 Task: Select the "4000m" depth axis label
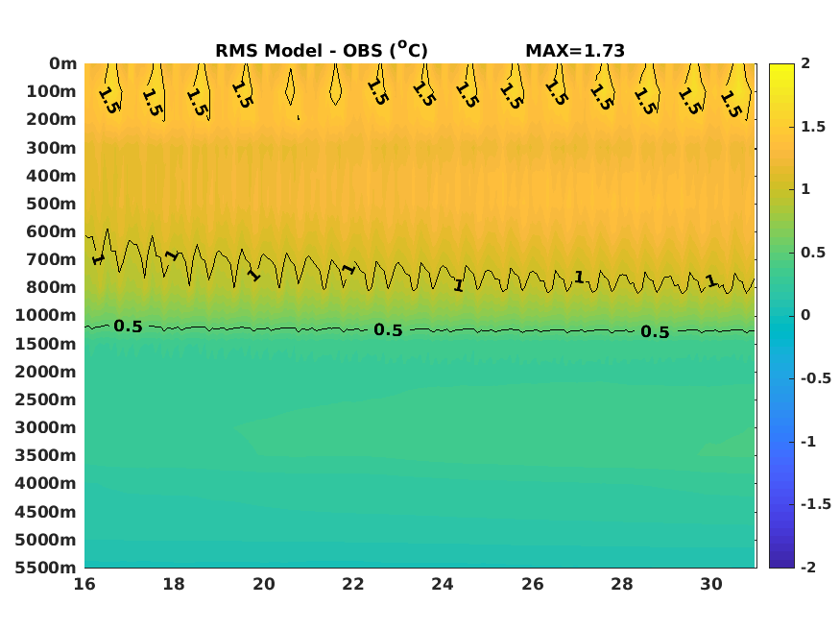click(x=46, y=483)
